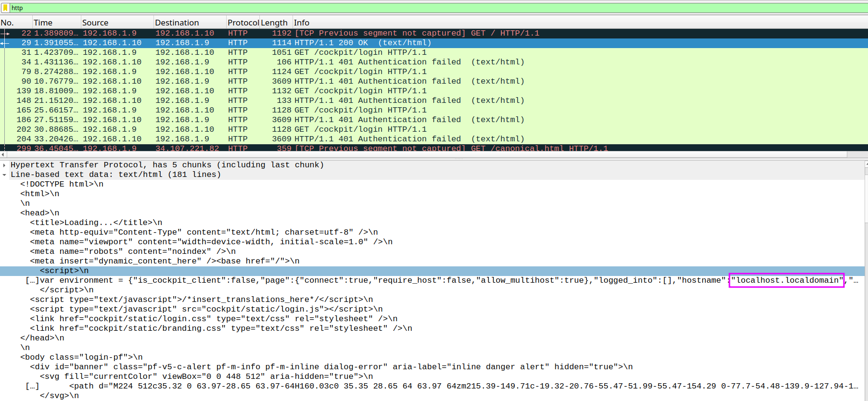
Task: Select the insert_translations_here script line
Action: tap(202, 300)
